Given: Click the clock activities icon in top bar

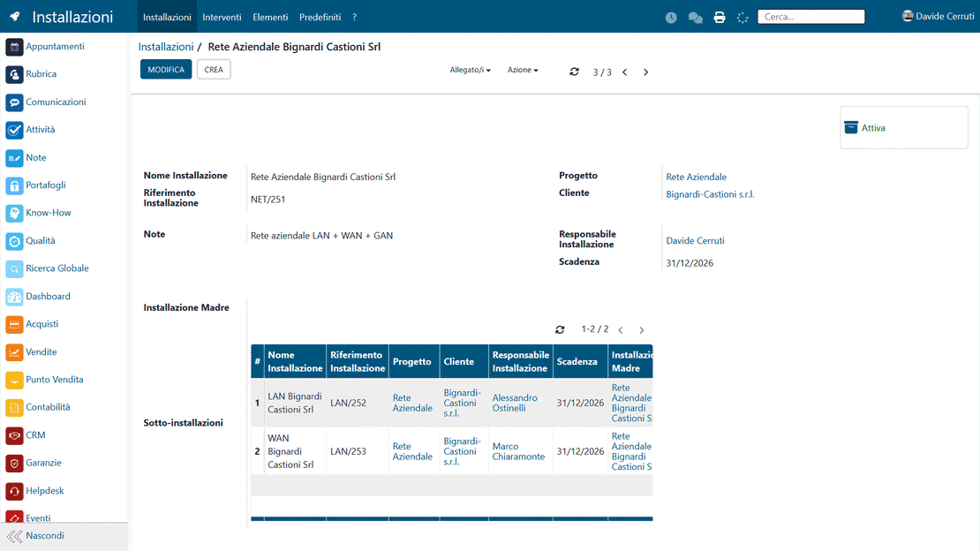Looking at the screenshot, I should tap(671, 18).
